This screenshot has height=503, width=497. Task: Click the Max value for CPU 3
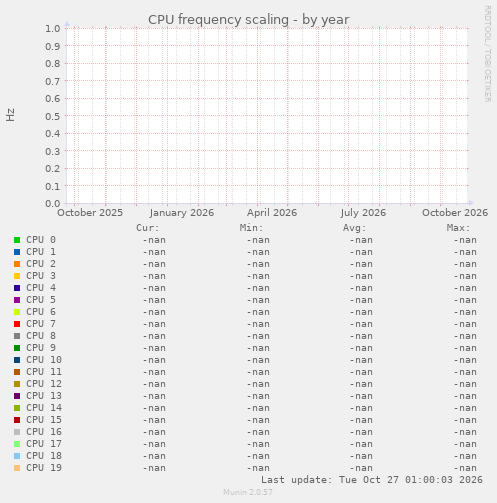pyautogui.click(x=465, y=276)
